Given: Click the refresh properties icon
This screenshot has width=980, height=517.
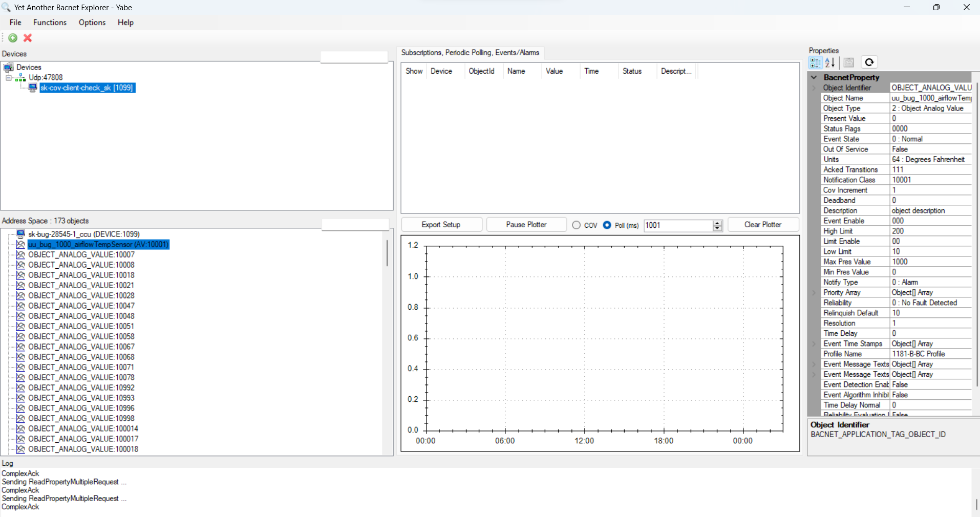Looking at the screenshot, I should [x=869, y=62].
